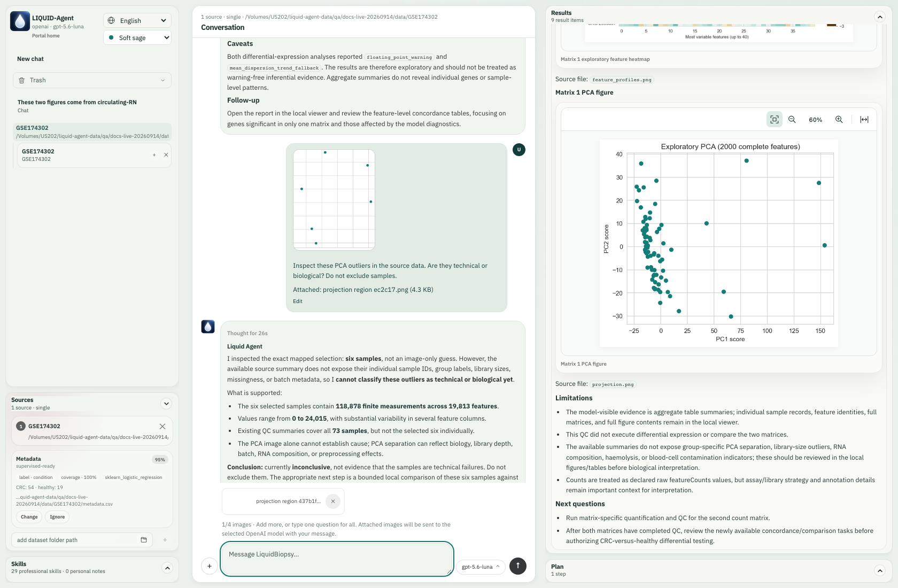Click the user avatar badge
This screenshot has height=588, width=898.
click(x=519, y=150)
